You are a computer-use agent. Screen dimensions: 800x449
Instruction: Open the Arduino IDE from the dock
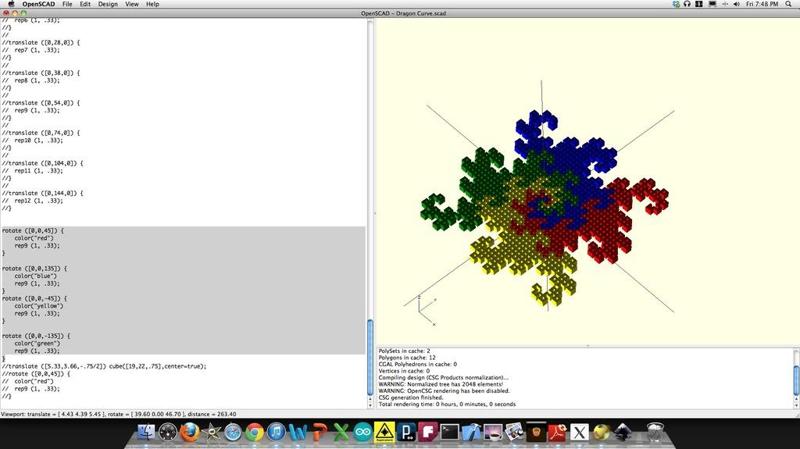(x=363, y=433)
